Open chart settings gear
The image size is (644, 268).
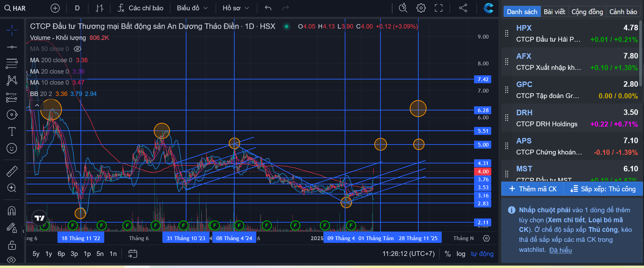pos(421,8)
